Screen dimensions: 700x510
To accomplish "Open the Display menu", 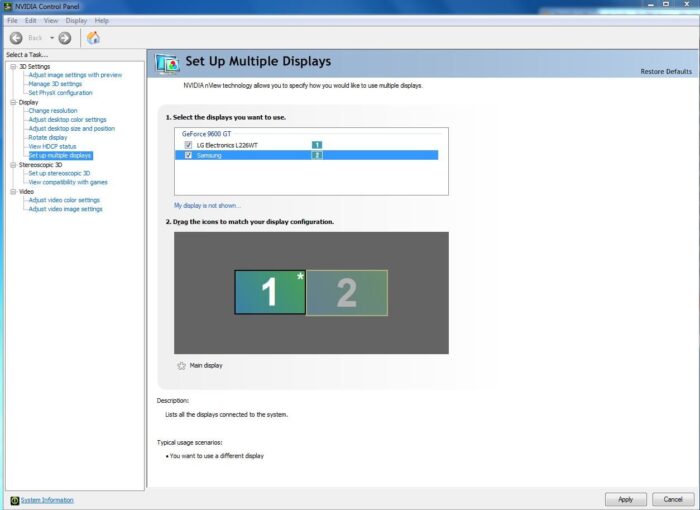I will [76, 21].
